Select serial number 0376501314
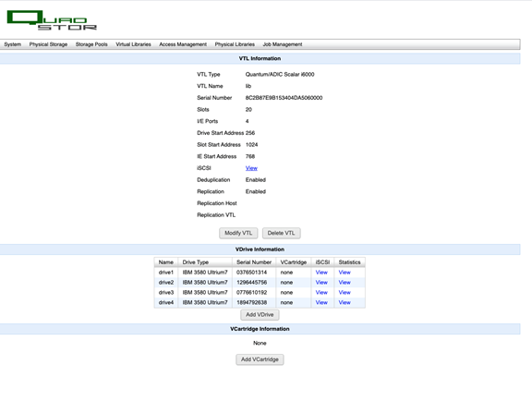This screenshot has width=532, height=401. click(252, 273)
